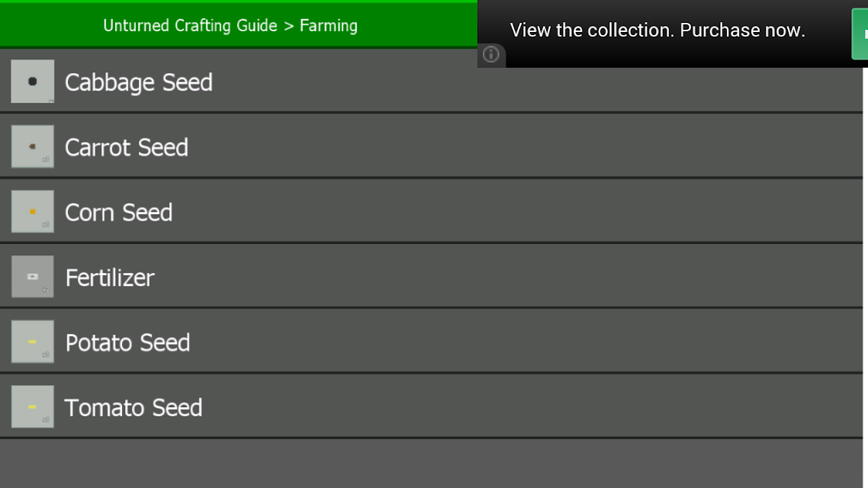Screen dimensions: 868x488
Task: Choose the Corn Seed text entry
Action: click(x=118, y=212)
